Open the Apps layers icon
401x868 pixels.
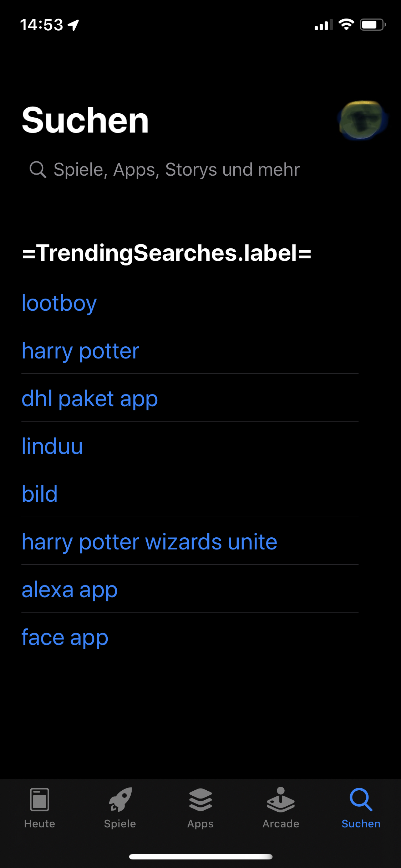coord(200,799)
